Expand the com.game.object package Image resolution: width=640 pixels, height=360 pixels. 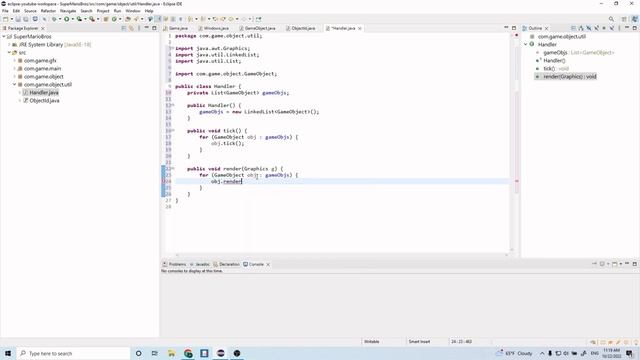pyautogui.click(x=14, y=76)
